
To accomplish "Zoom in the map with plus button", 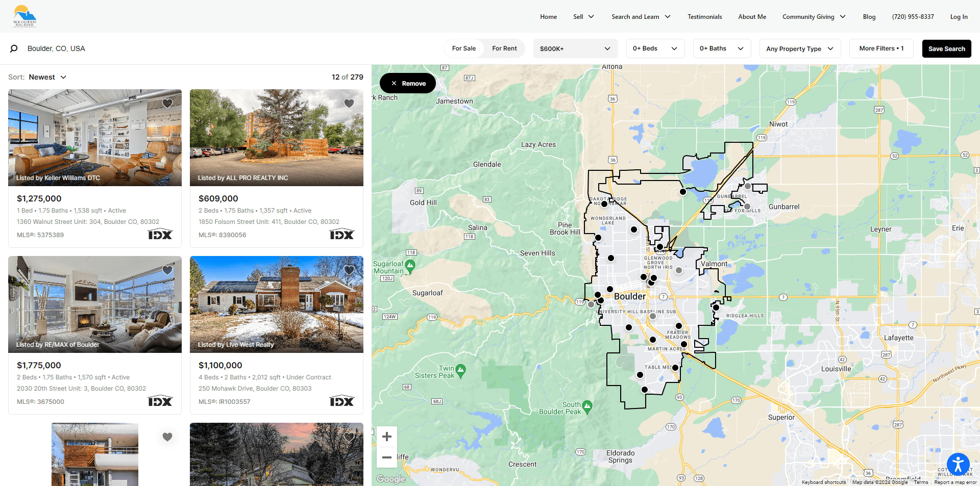I will click(x=387, y=437).
